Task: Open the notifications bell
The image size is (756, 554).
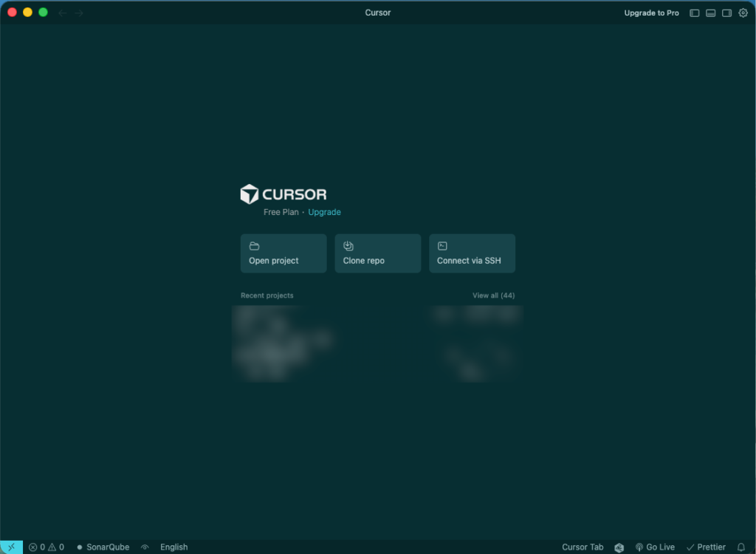Action: (x=741, y=547)
